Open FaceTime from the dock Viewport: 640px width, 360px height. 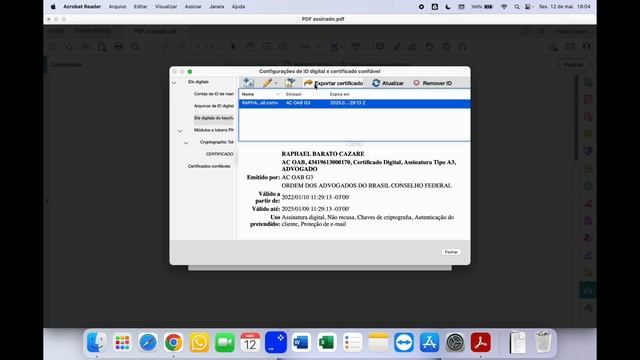224,342
